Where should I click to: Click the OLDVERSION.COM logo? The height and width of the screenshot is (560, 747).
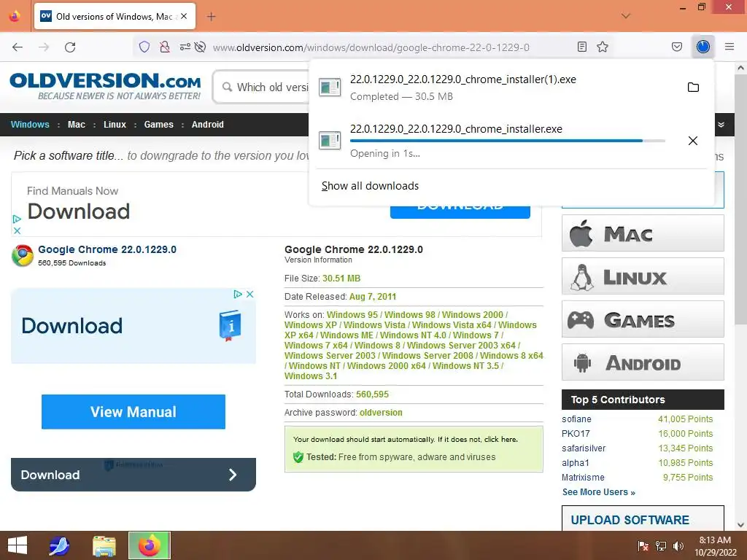coord(105,86)
